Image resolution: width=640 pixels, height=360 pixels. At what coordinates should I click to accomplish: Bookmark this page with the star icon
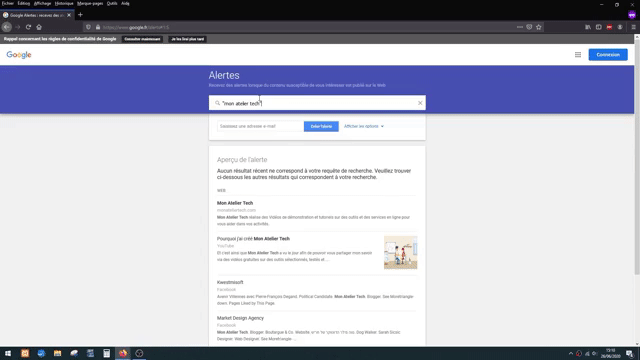click(539, 27)
